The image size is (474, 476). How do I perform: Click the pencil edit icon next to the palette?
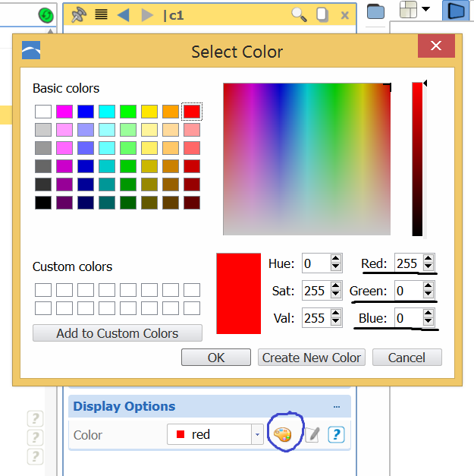[x=312, y=435]
